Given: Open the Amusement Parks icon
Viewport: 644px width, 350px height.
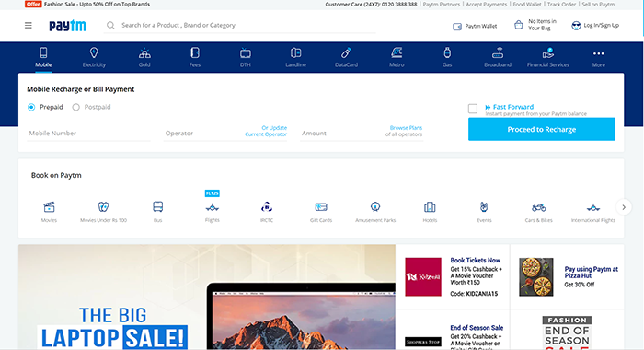Looking at the screenshot, I should (x=375, y=207).
